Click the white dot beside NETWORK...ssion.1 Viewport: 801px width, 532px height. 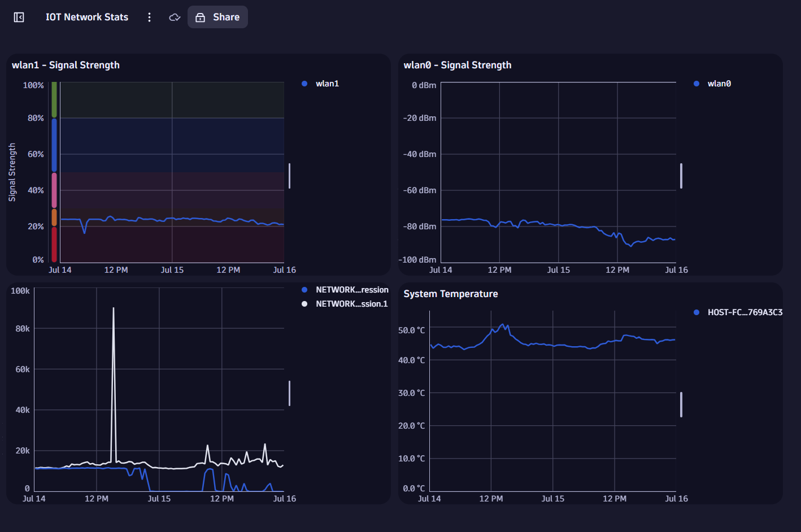tap(303, 303)
